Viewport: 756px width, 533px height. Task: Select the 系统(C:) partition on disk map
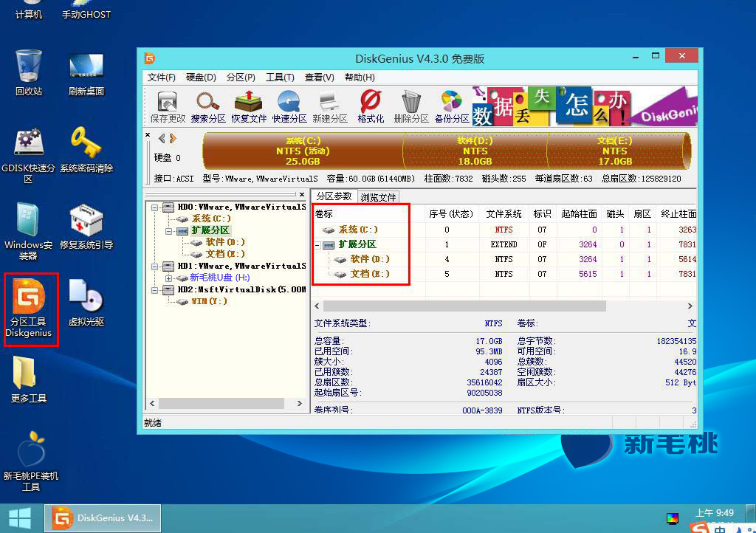coord(303,151)
